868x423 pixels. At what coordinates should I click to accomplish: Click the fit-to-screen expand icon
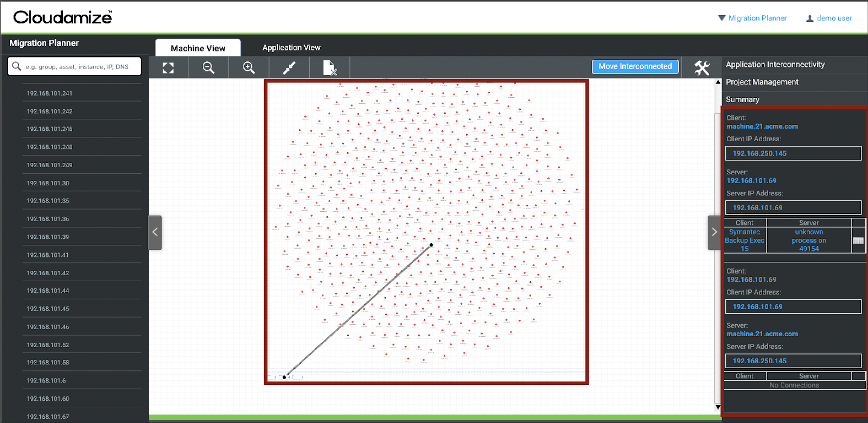(x=168, y=68)
